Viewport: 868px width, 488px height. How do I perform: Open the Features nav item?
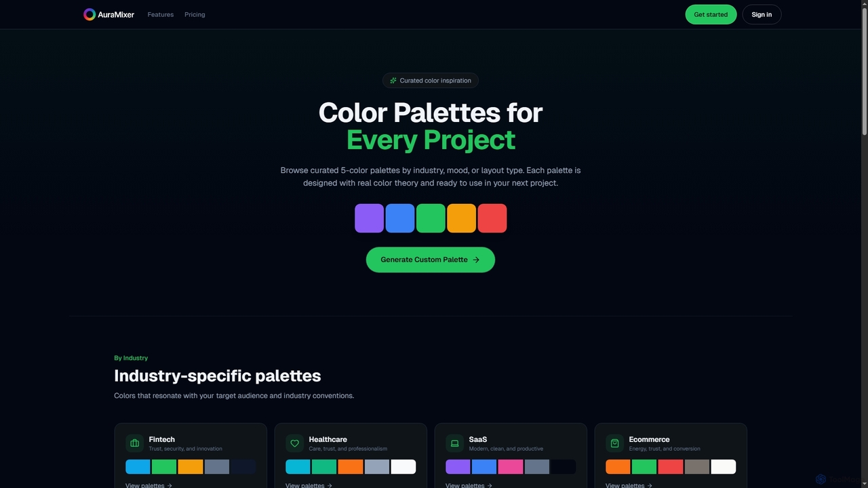click(x=161, y=14)
